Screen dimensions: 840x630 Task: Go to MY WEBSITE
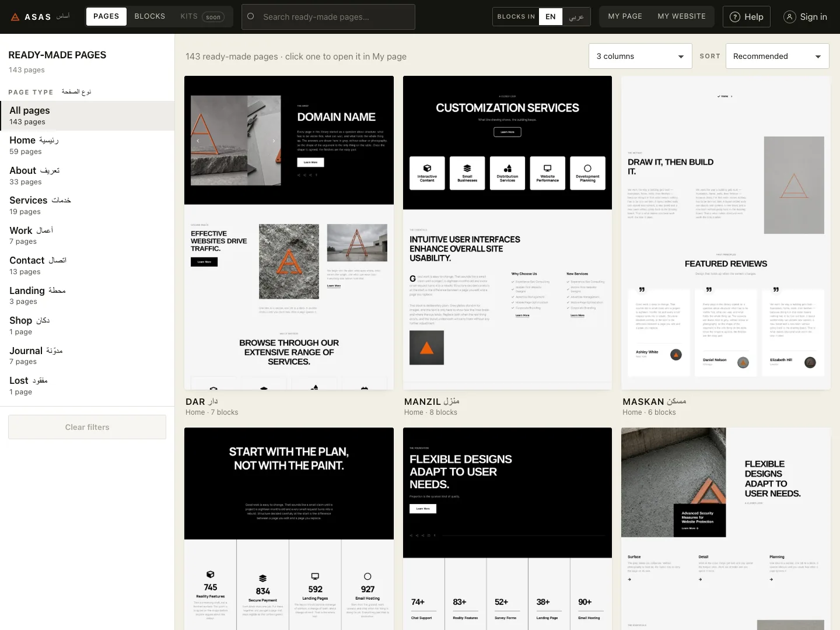click(x=682, y=16)
